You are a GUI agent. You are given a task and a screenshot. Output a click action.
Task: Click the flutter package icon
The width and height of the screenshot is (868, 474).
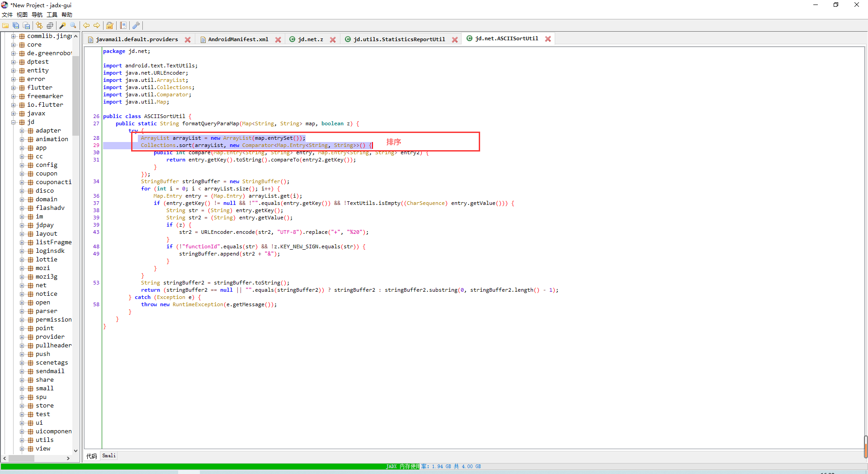[22, 88]
